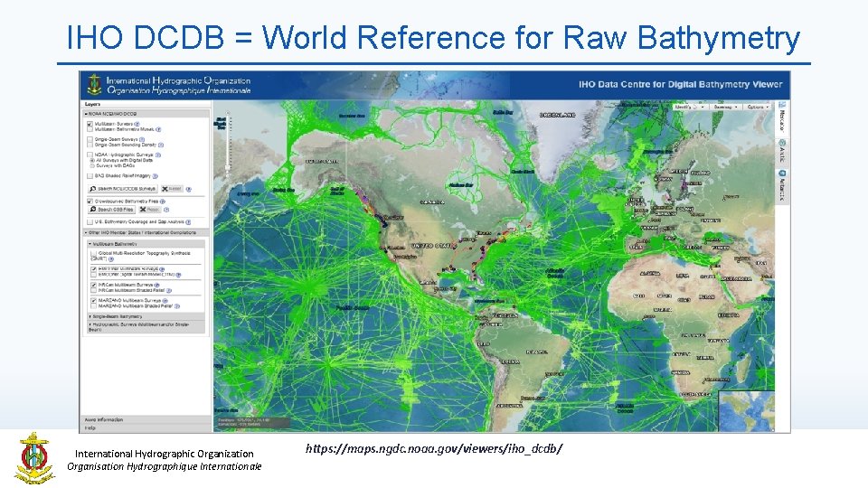Viewport: 868px width, 488px height.
Task: Open the Layers panel header
Action: point(146,104)
